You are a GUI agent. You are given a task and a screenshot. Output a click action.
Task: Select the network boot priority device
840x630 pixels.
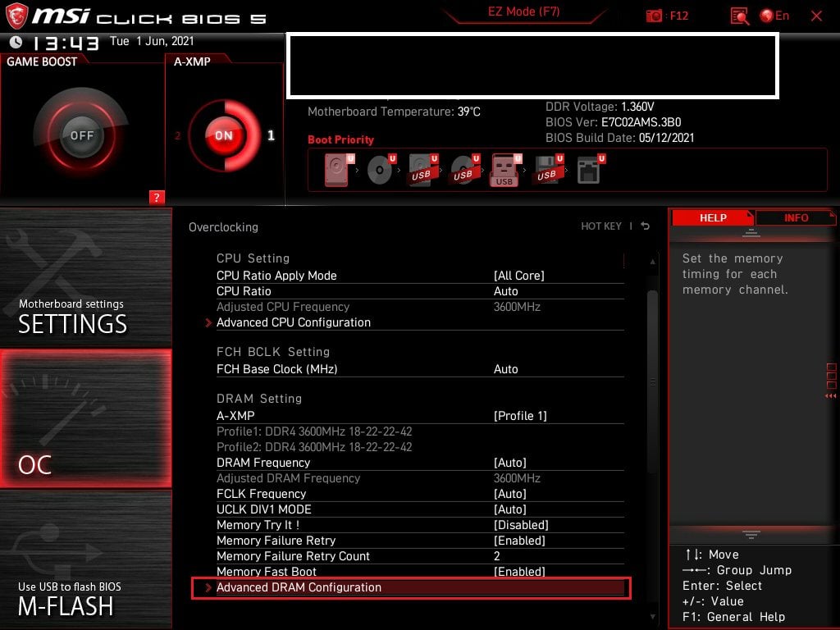591,170
